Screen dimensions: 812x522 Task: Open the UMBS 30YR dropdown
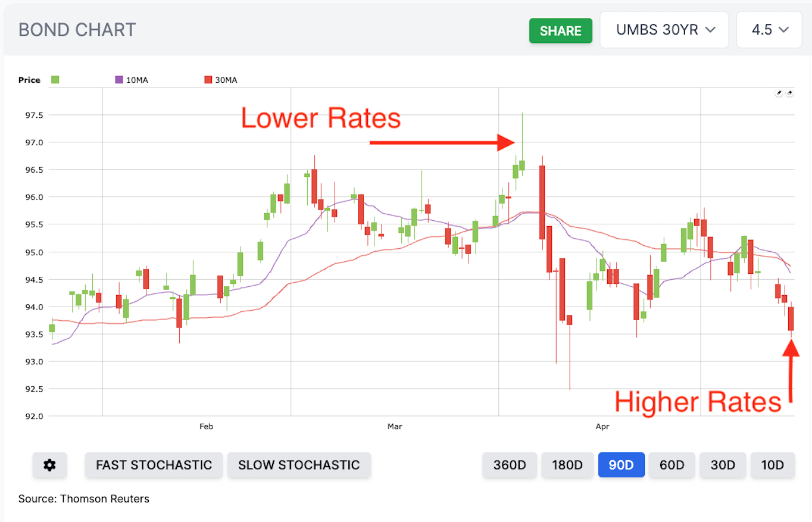coord(664,30)
